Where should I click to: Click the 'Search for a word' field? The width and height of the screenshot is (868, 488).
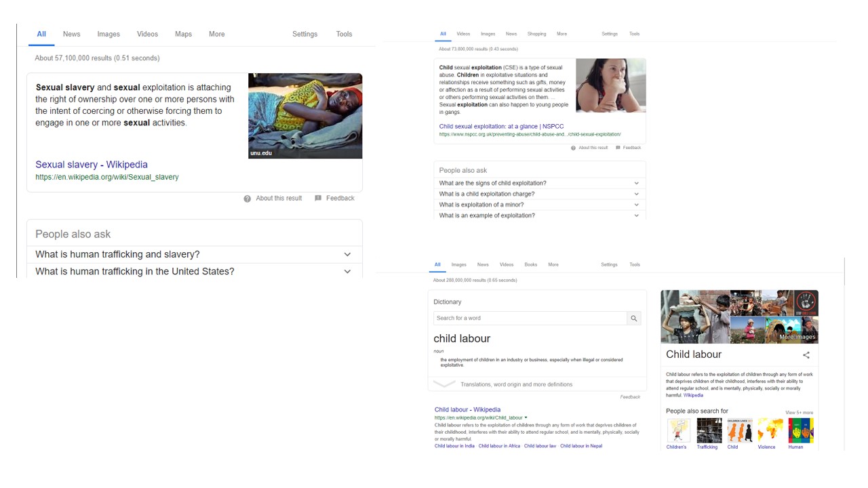point(530,318)
